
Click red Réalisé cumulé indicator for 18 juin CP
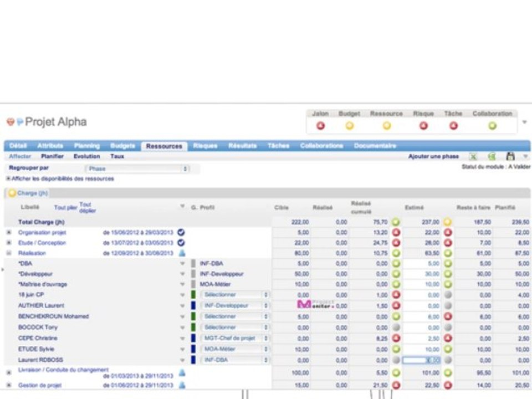(x=396, y=295)
